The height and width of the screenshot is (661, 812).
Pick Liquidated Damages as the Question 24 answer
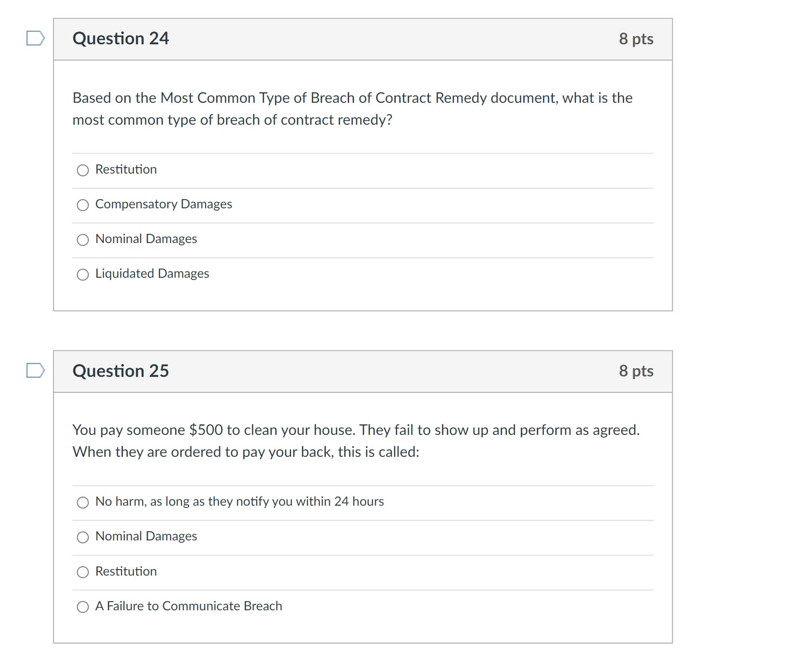tap(83, 274)
